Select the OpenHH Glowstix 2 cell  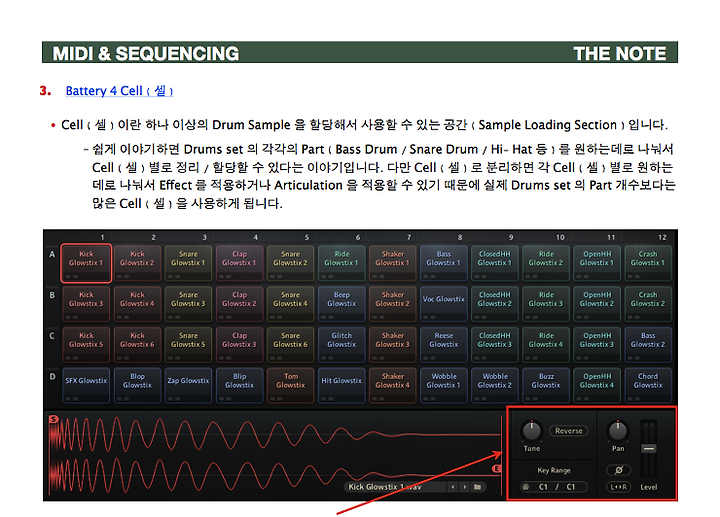(597, 304)
